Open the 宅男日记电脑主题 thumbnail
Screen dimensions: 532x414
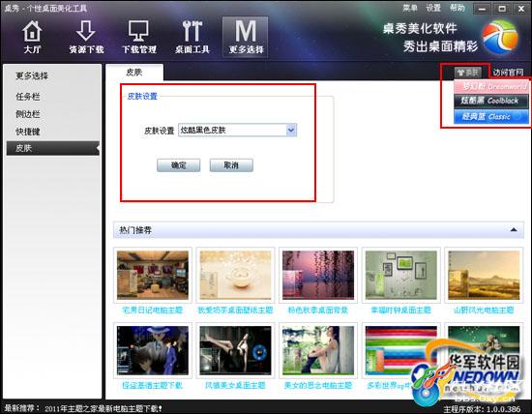[x=153, y=276]
